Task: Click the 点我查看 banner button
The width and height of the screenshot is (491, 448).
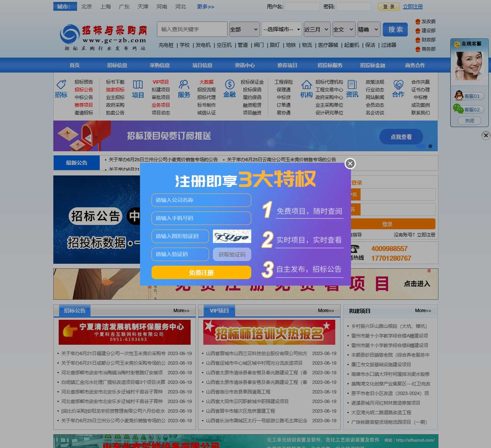Action: (x=401, y=137)
